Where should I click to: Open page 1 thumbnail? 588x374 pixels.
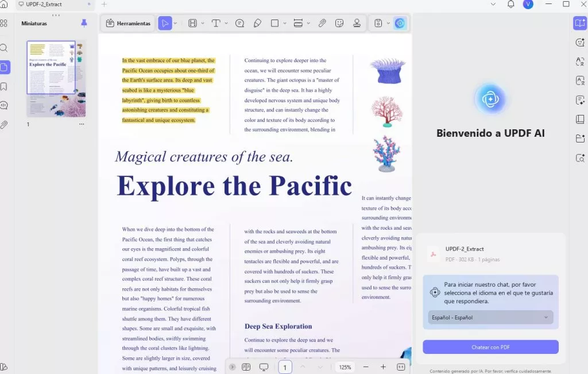pos(56,79)
